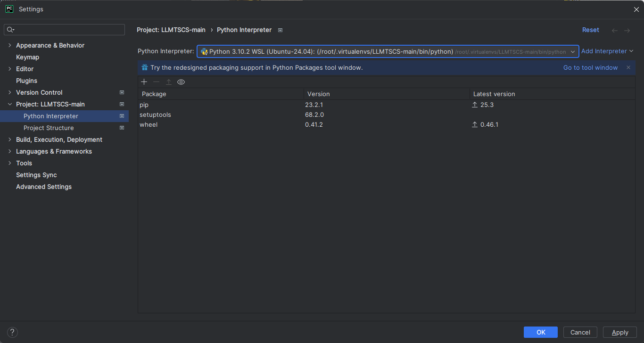Click the plus icon to install a package
644x343 pixels.
144,82
